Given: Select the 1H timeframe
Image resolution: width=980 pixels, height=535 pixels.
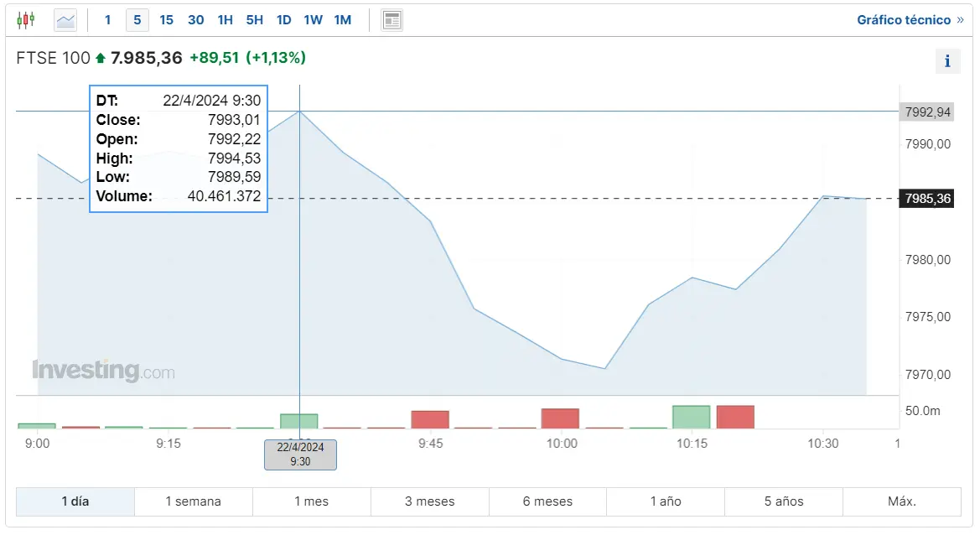Looking at the screenshot, I should [x=225, y=19].
